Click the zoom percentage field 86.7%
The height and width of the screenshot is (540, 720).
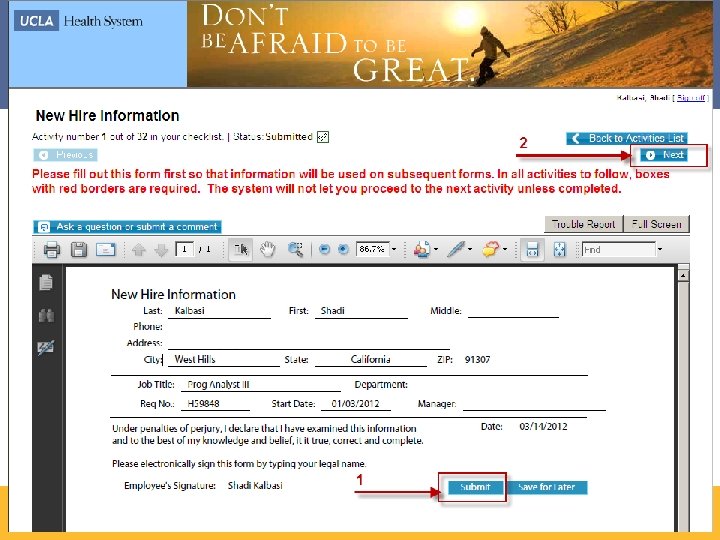(372, 249)
